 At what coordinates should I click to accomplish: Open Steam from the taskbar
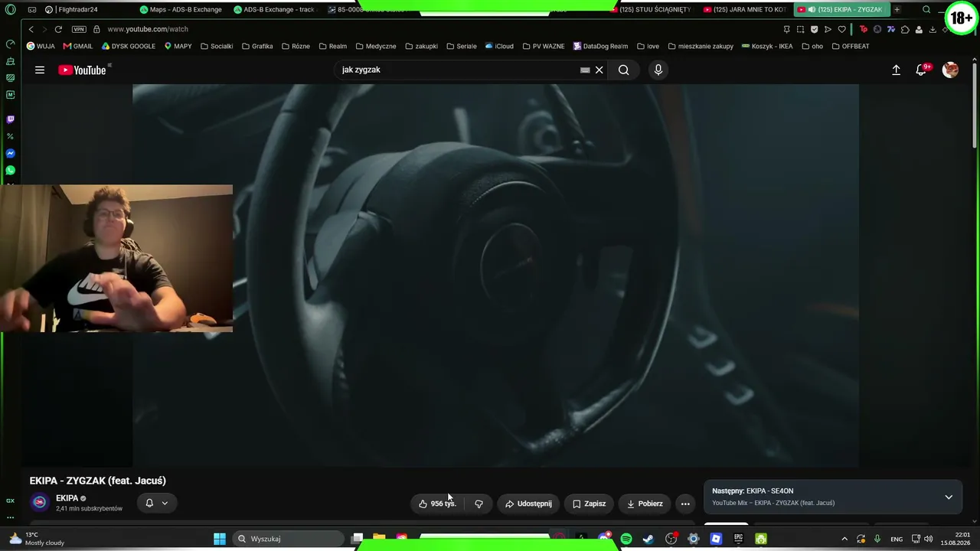(x=648, y=539)
